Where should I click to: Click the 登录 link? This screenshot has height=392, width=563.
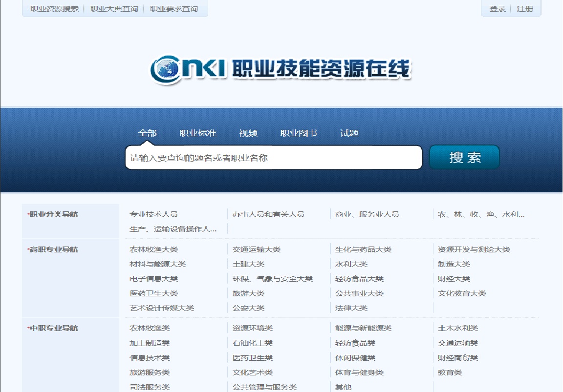pos(498,9)
